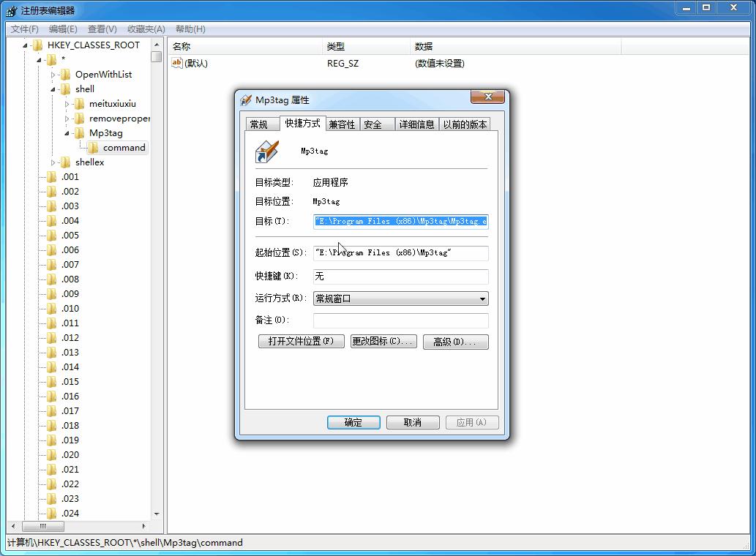The image size is (756, 556).
Task: Click the 快捷键(K) input field
Action: point(400,277)
